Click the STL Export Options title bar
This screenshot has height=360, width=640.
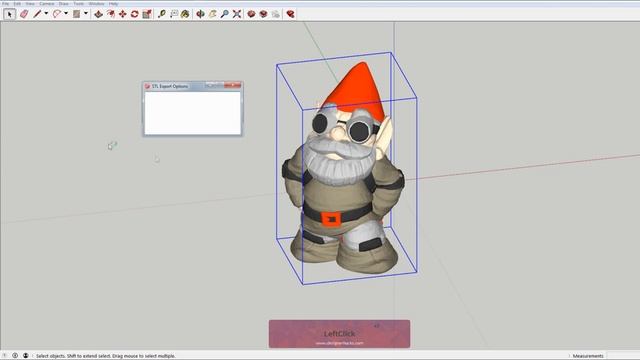click(x=193, y=86)
